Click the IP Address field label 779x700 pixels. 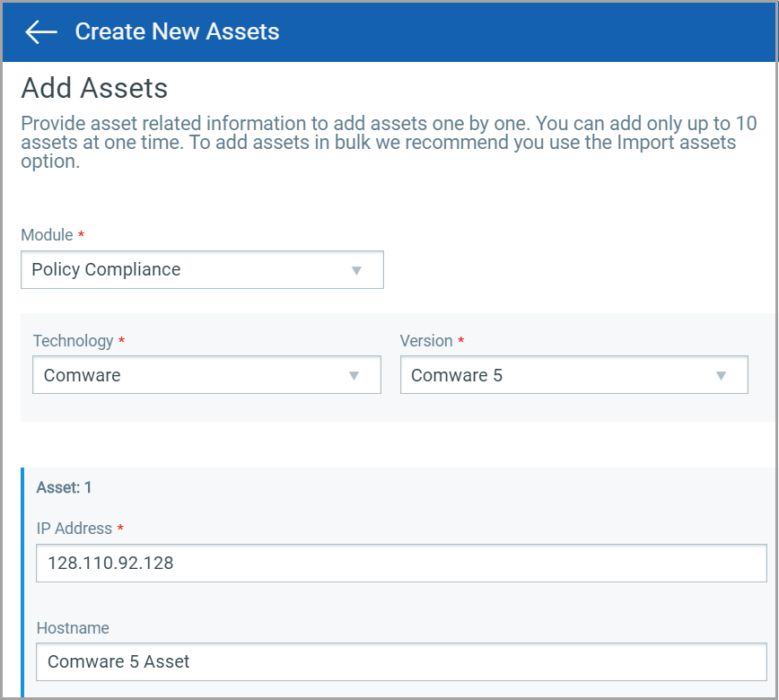tap(74, 528)
